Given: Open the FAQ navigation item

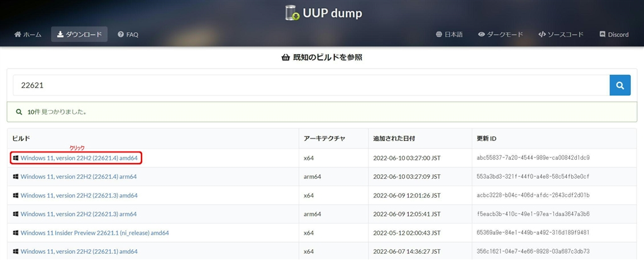Looking at the screenshot, I should 128,35.
